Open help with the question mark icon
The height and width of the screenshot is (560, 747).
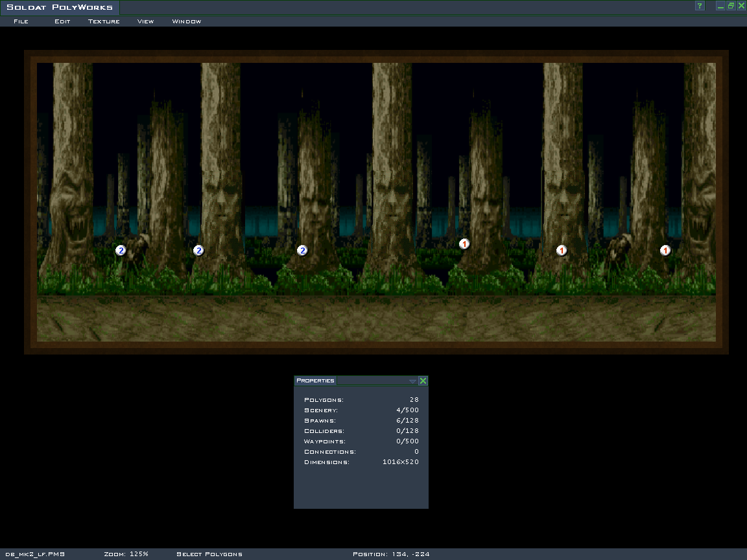coord(700,6)
